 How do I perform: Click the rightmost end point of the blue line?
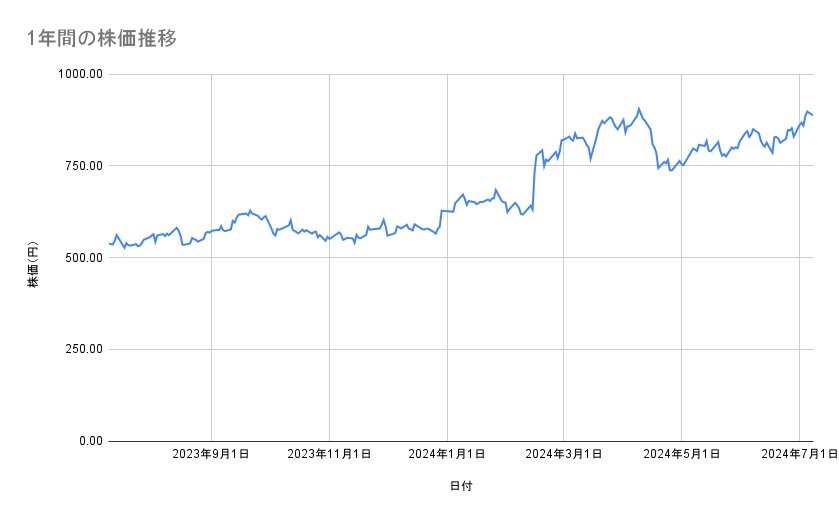pos(813,115)
